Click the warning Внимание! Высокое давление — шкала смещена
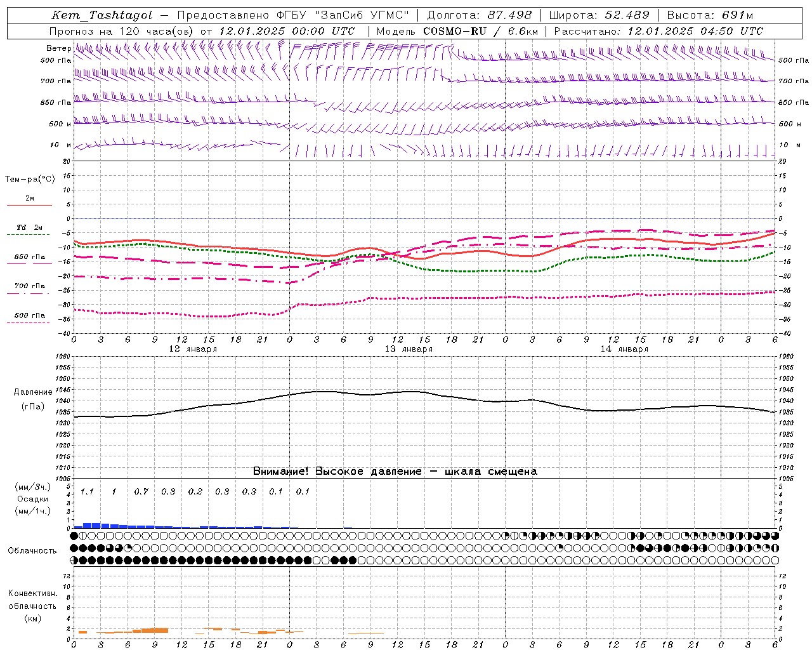Image resolution: width=812 pixels, height=650 pixels. coord(395,472)
